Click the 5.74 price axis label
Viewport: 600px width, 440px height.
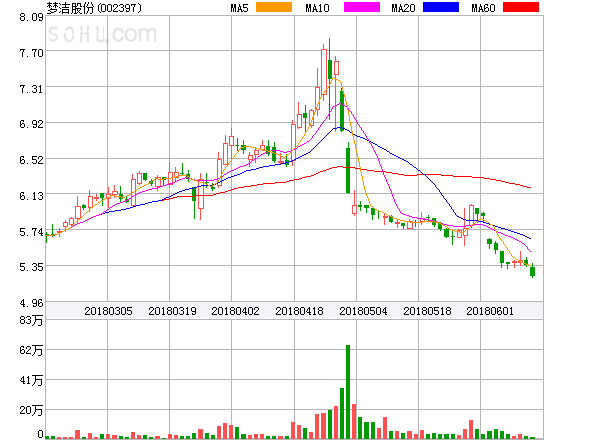32,232
